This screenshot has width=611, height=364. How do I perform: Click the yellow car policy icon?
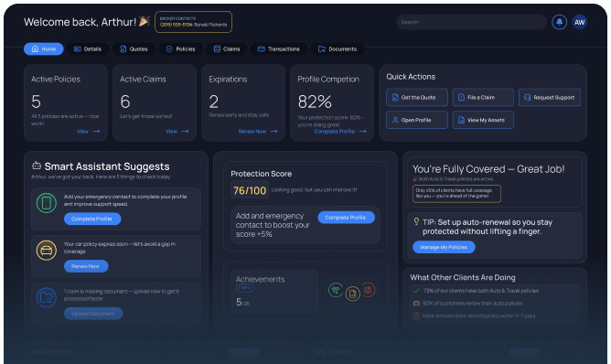[x=47, y=251]
